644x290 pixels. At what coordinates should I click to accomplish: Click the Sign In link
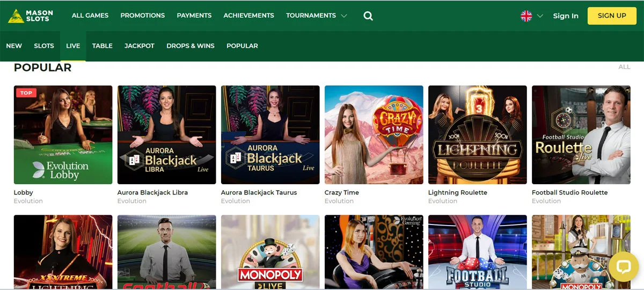tap(566, 16)
